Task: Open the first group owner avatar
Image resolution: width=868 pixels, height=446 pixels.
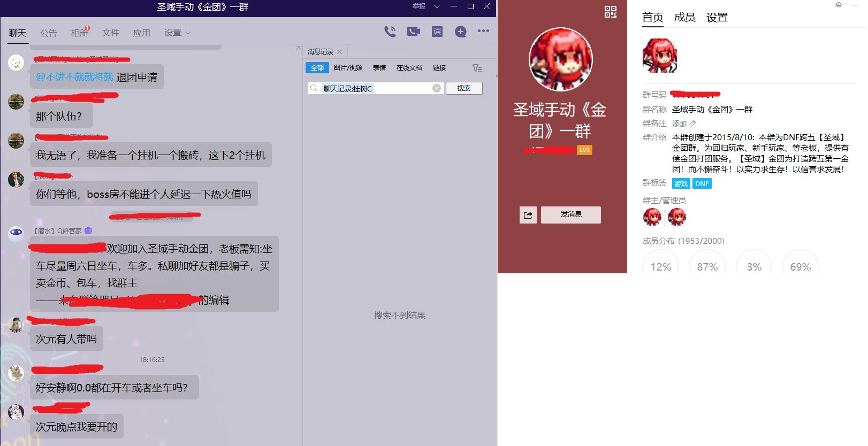Action: [652, 217]
